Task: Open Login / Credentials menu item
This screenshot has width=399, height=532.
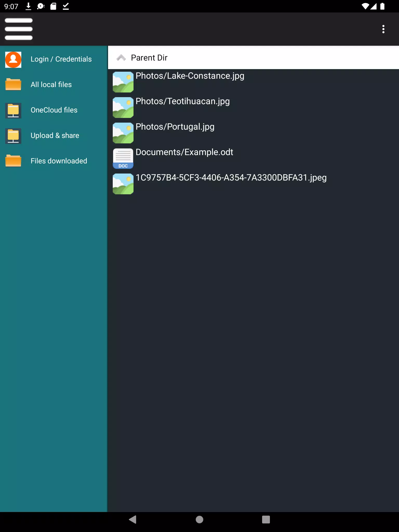Action: (61, 59)
